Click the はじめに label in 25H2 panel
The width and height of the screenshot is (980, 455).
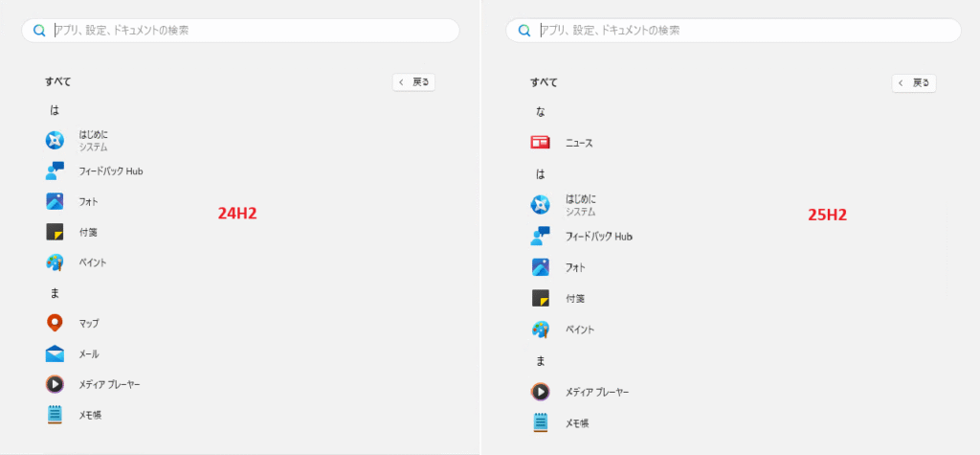point(581,199)
